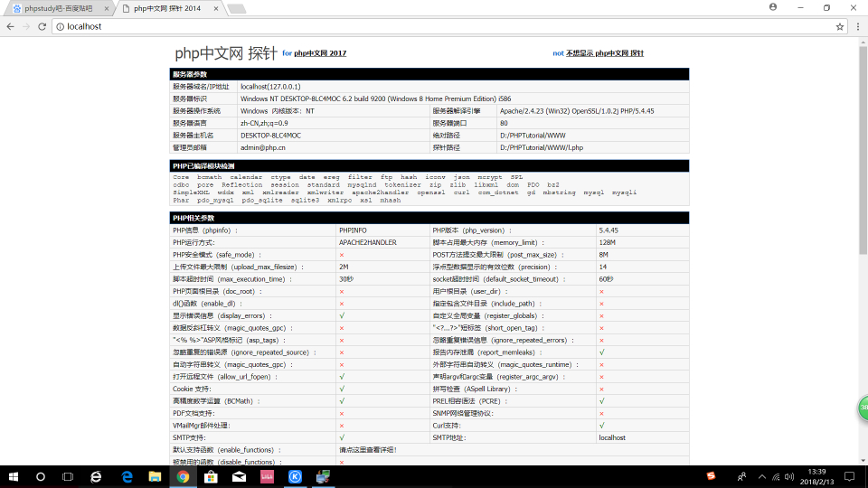This screenshot has width=868, height=488.
Task: Open the Action Center notification icon
Action: pyautogui.click(x=850, y=476)
